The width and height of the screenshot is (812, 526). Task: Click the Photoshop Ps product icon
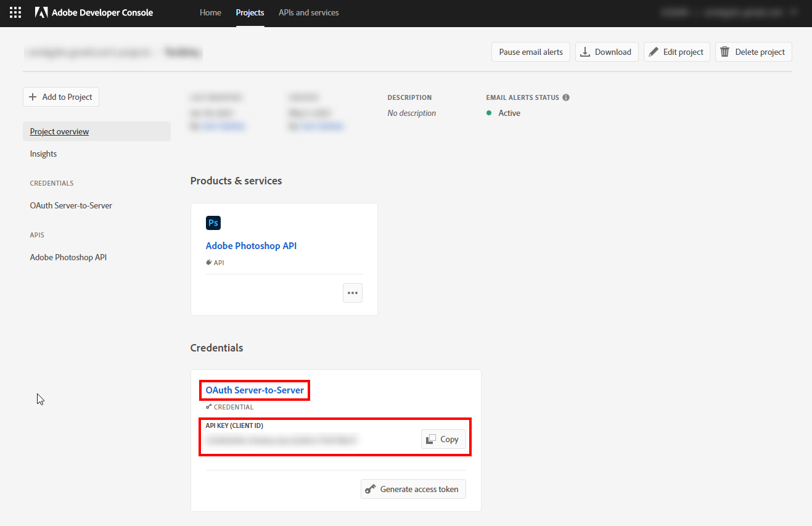click(x=213, y=223)
